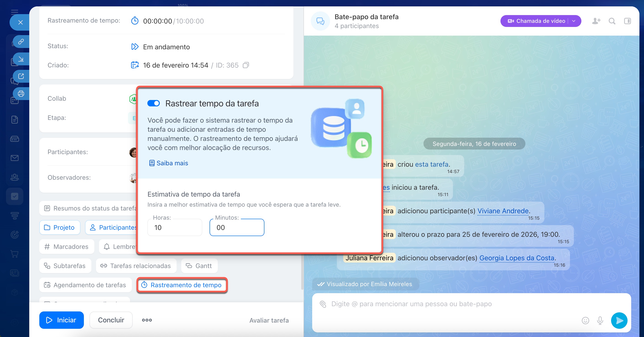
Task: Click the Minutos input field
Action: click(237, 227)
